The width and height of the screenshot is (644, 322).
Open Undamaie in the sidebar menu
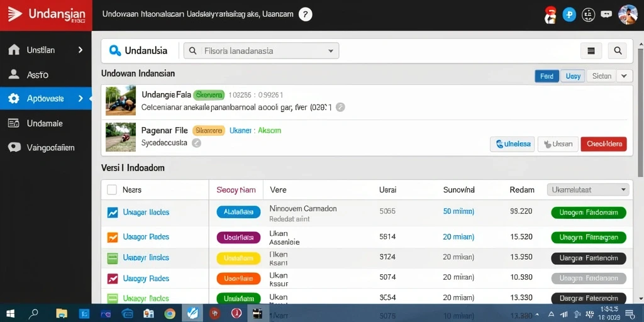point(46,123)
